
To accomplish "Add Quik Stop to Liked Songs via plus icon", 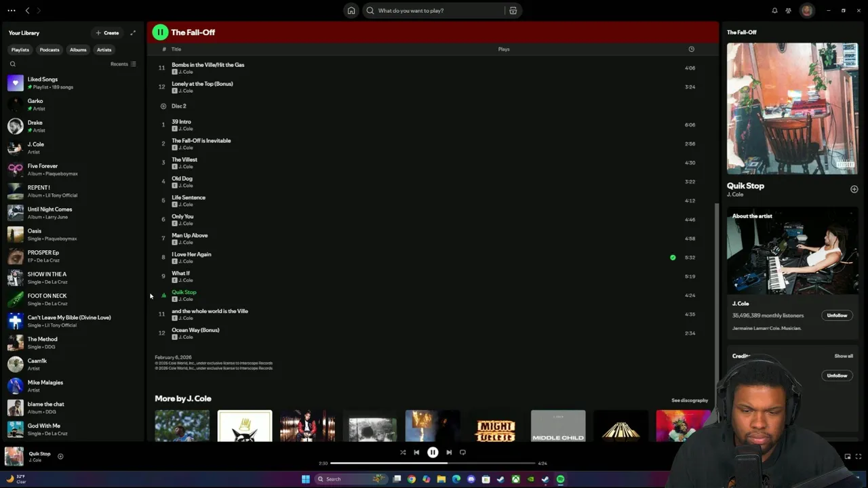I will 854,189.
